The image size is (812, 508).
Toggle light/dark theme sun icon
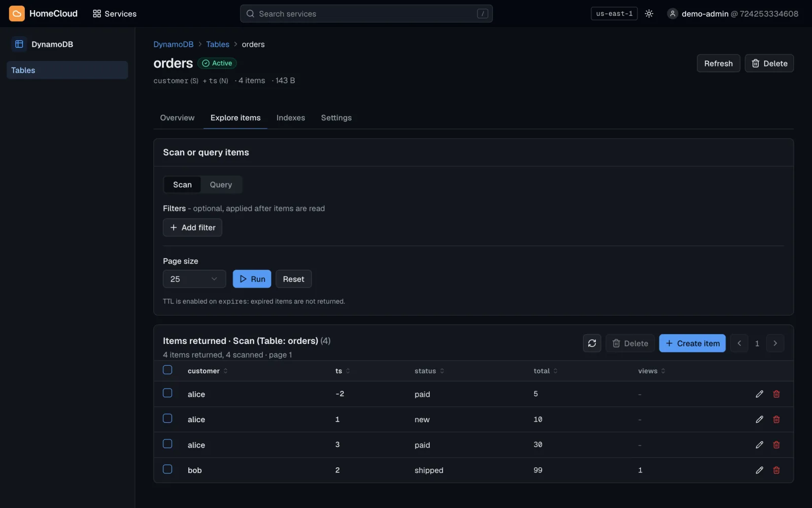click(649, 14)
